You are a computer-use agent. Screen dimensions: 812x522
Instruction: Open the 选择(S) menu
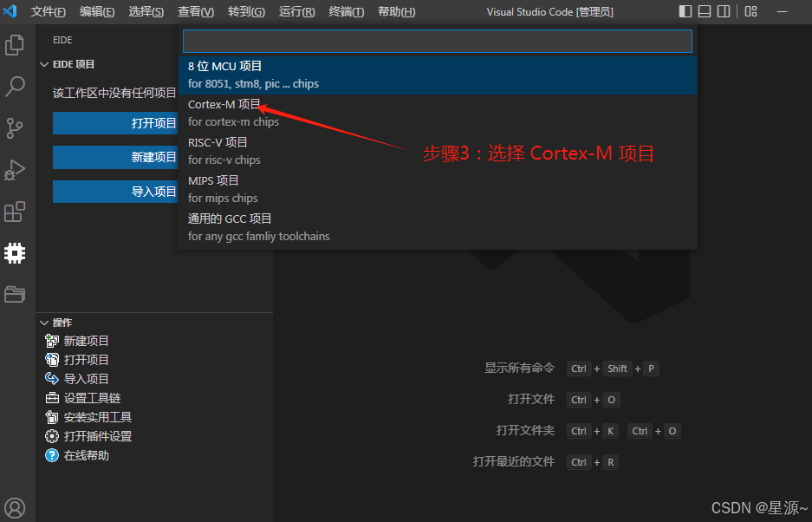tap(146, 11)
